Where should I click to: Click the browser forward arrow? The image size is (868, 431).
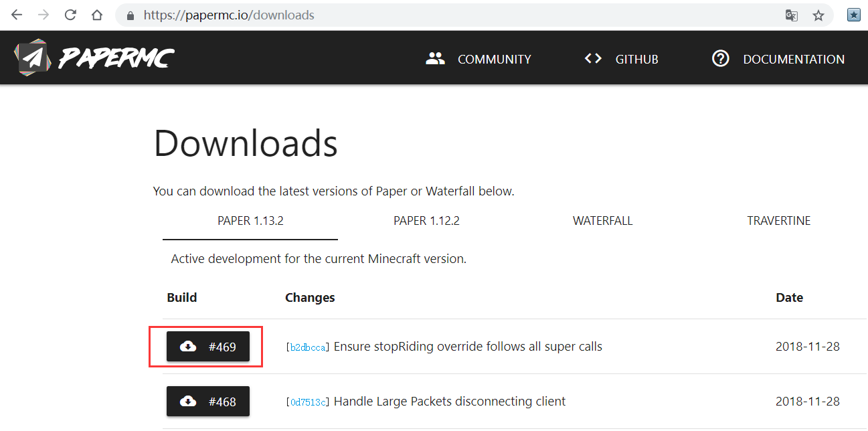pos(44,15)
